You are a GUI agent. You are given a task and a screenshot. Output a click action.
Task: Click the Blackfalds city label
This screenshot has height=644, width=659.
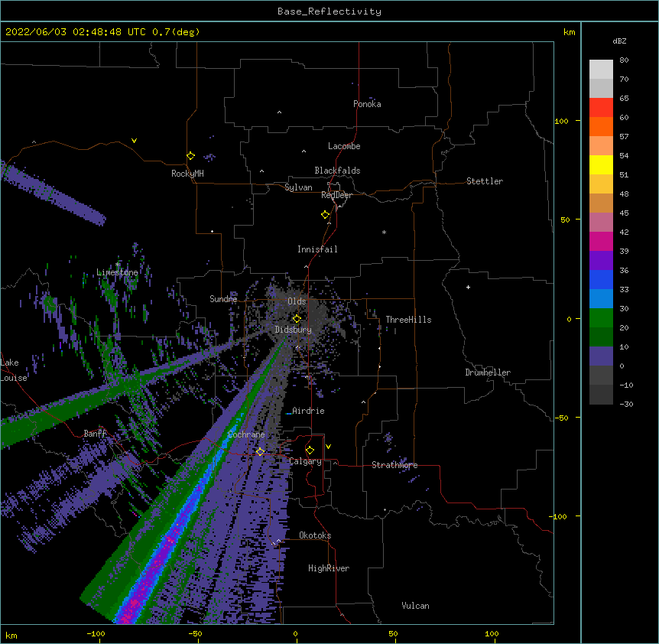click(x=337, y=171)
